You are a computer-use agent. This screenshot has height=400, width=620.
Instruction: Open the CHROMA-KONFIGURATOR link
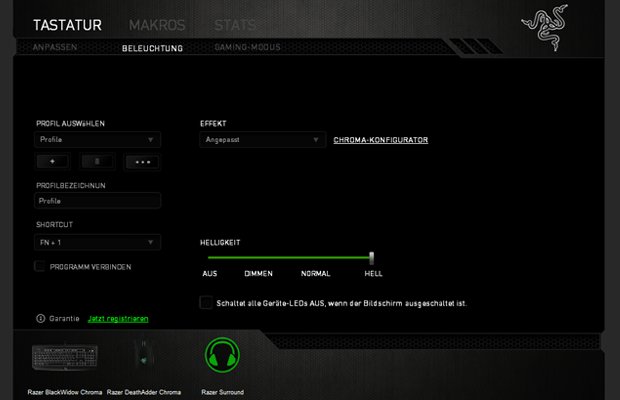[x=381, y=140]
